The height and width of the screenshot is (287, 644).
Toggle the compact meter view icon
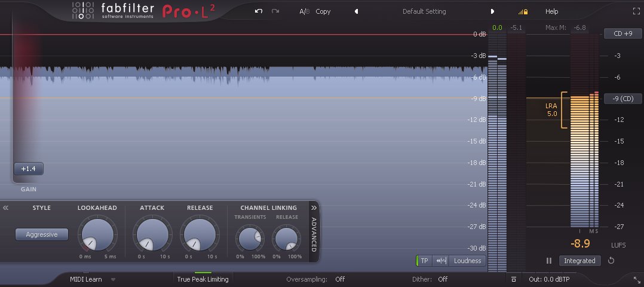tap(514, 279)
